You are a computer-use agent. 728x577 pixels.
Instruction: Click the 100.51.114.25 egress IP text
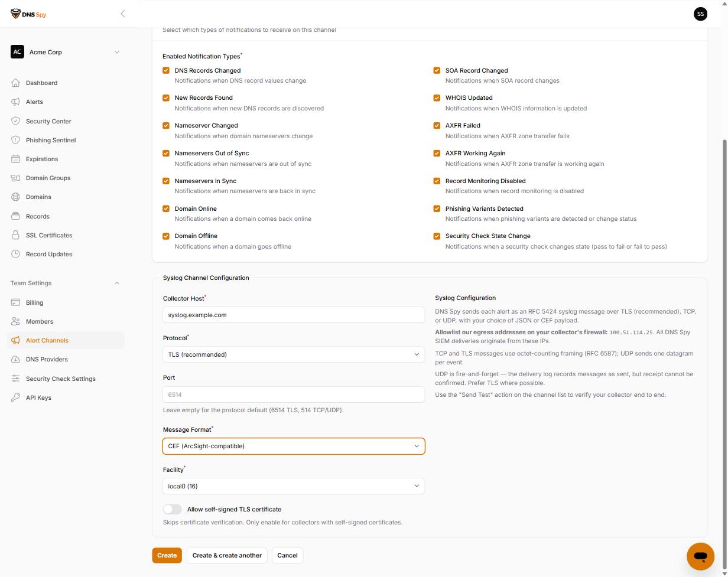pos(631,332)
